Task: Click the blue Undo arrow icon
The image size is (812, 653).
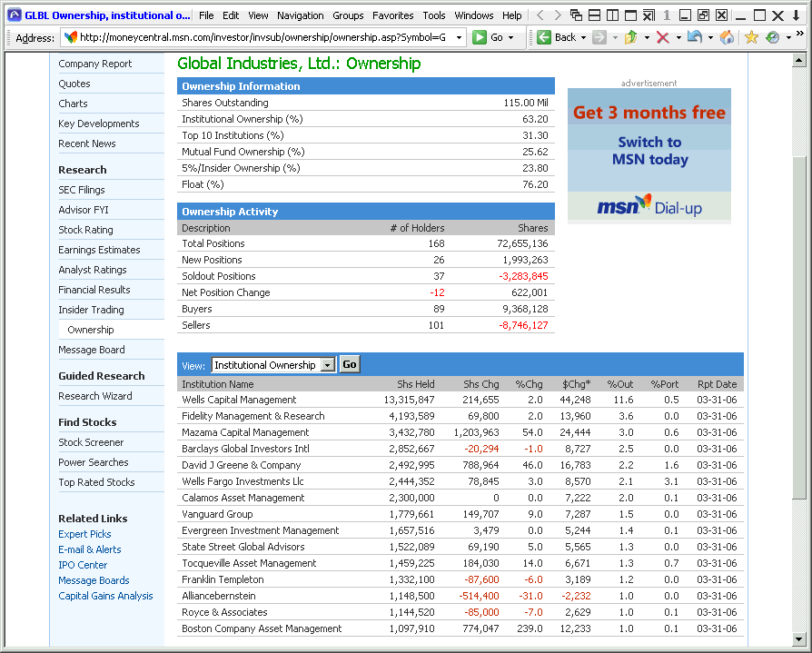Action: point(694,37)
